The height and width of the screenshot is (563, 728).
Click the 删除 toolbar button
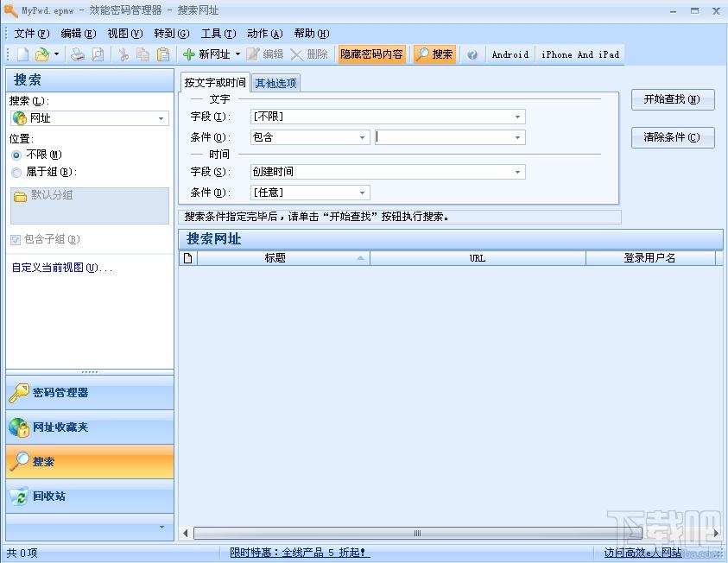pyautogui.click(x=309, y=54)
